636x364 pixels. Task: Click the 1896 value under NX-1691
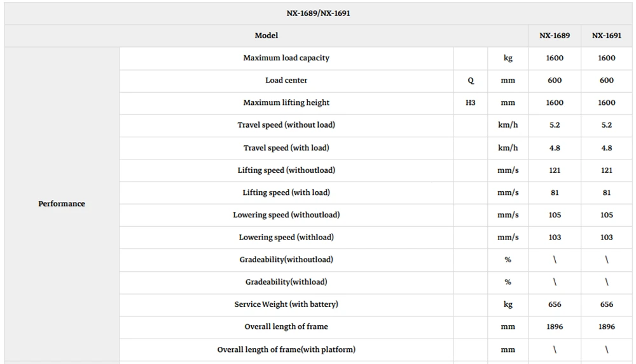[606, 327]
